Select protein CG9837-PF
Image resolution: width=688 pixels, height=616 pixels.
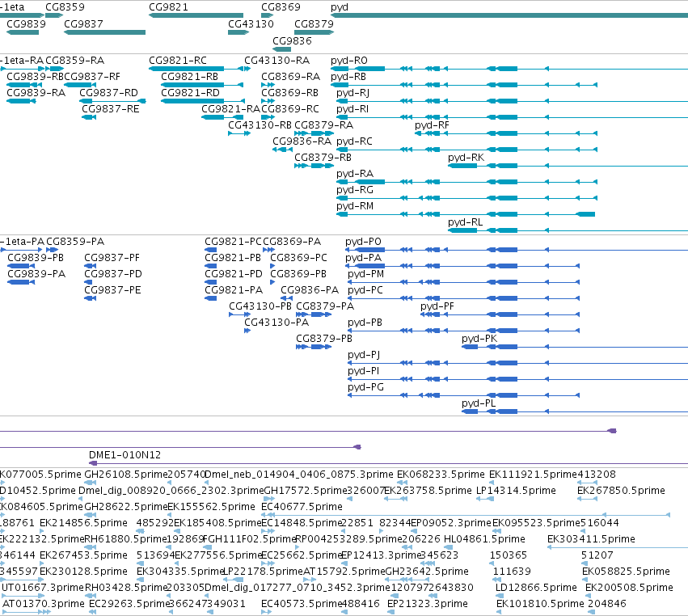pos(112,258)
